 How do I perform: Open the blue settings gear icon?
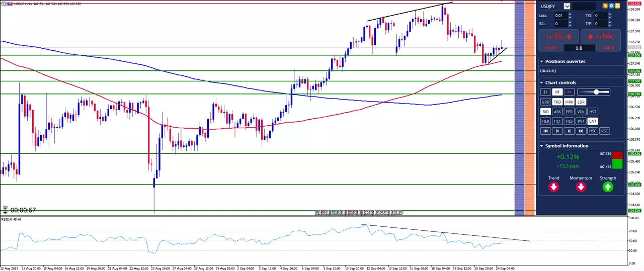pyautogui.click(x=611, y=6)
